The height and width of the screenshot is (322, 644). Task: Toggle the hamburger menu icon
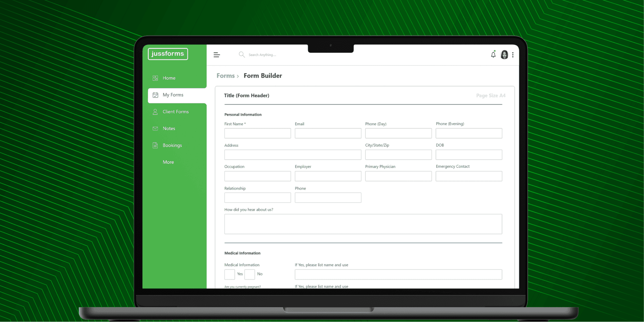point(217,55)
